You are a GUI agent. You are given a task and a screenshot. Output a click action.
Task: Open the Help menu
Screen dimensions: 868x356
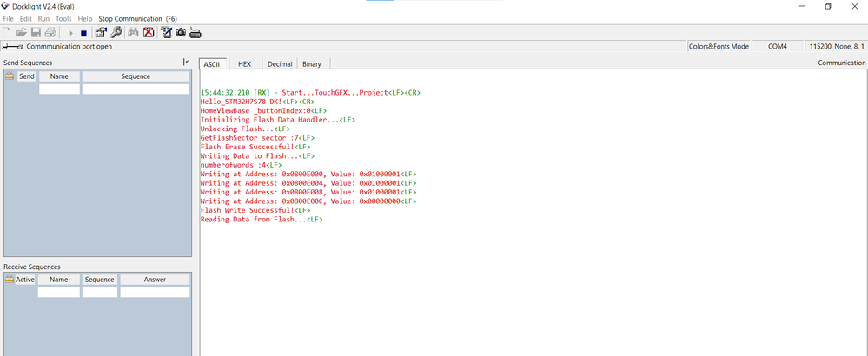pyautogui.click(x=85, y=19)
